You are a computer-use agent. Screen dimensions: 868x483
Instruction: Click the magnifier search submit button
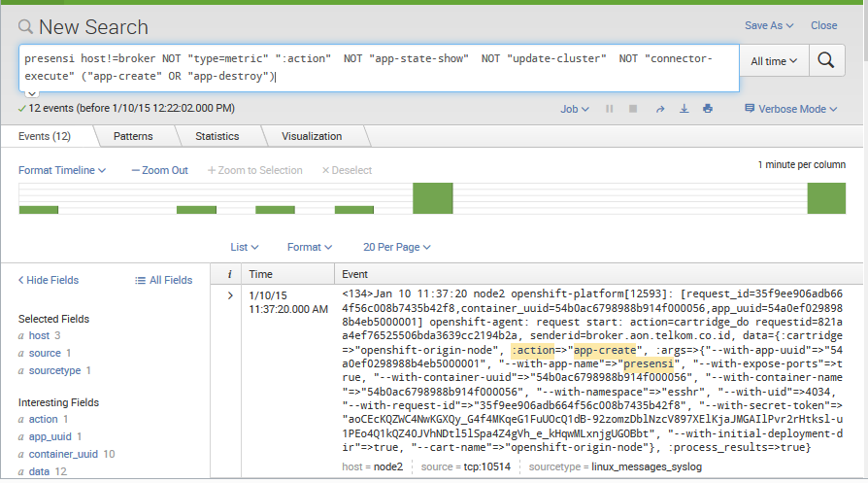pyautogui.click(x=826, y=60)
